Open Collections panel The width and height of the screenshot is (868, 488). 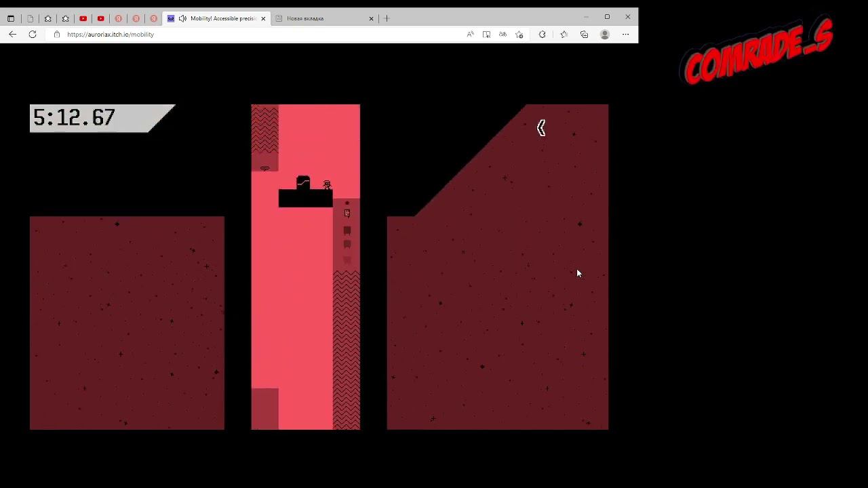(584, 34)
